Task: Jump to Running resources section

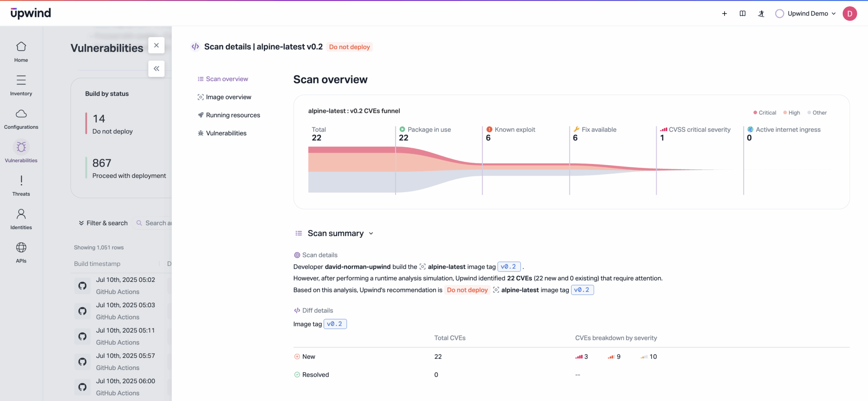Action: click(229, 115)
